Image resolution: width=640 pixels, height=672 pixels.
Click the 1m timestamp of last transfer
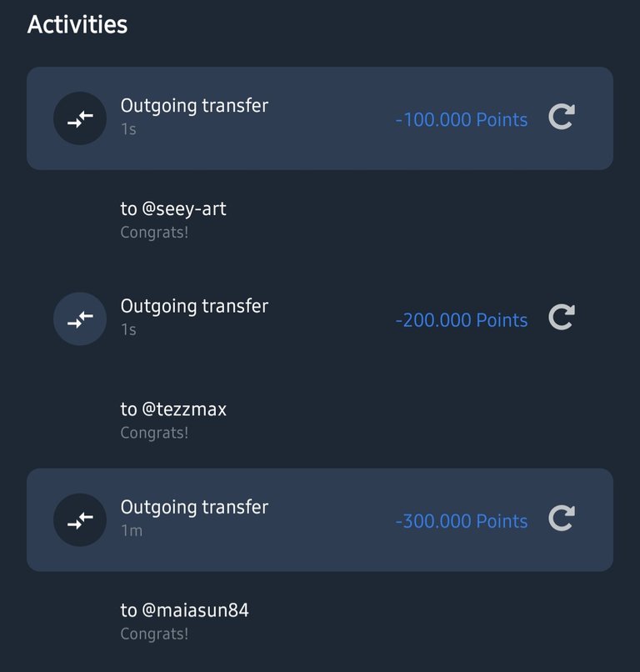pyautogui.click(x=132, y=530)
